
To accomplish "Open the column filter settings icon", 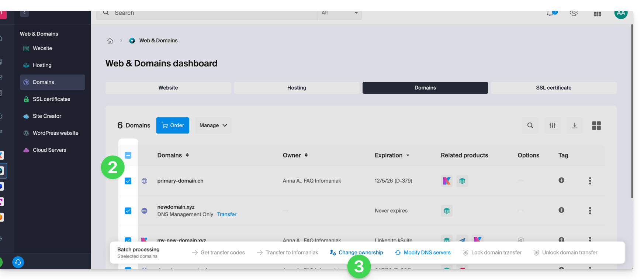I will (x=552, y=125).
